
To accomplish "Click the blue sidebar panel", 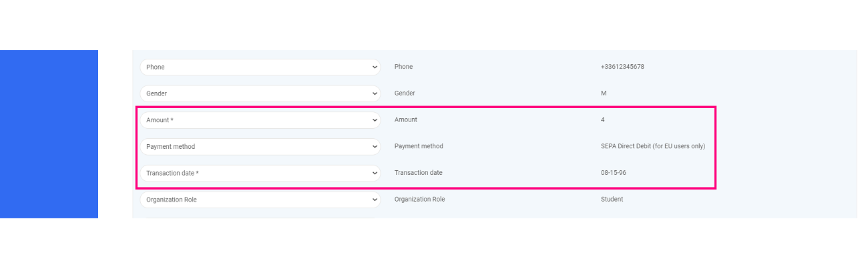I will (49, 133).
